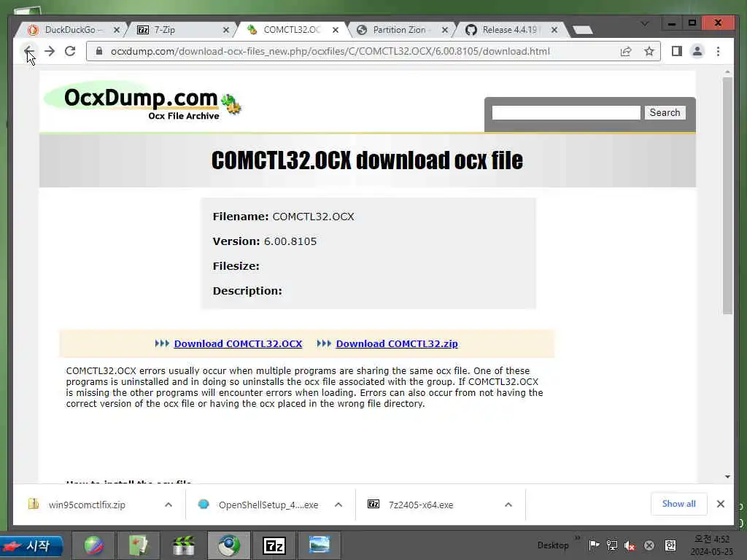Viewport: 747px width, 560px height.
Task: Click the page vertical scrollbar thumb
Action: [727, 195]
